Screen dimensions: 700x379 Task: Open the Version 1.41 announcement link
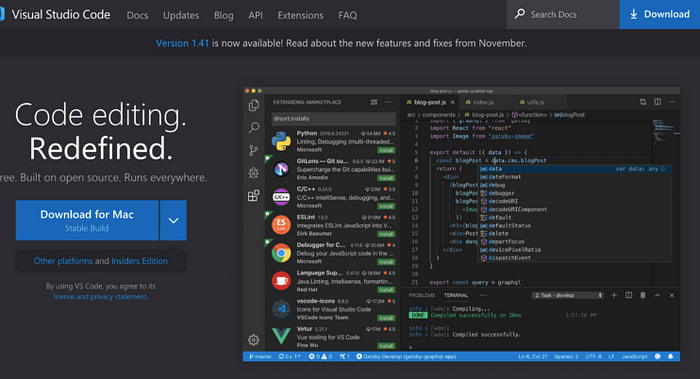coord(182,43)
